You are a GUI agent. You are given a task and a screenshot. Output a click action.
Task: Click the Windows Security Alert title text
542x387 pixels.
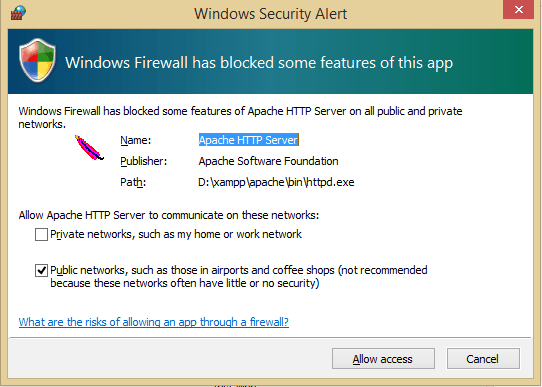270,14
